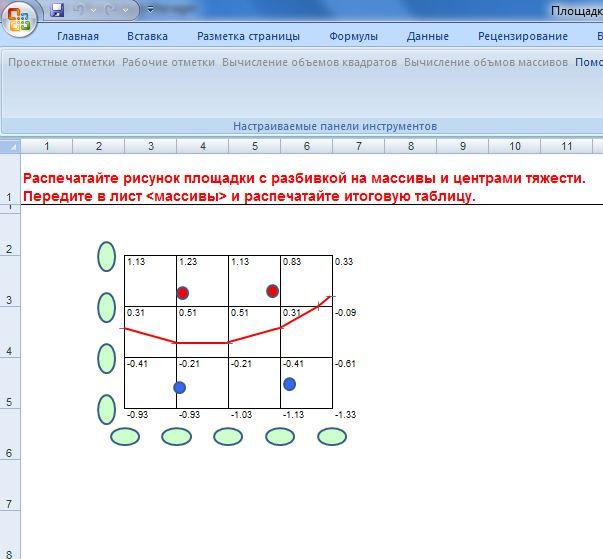Expand the quick access toolbar customize dropdown
603x559 pixels.
point(151,10)
